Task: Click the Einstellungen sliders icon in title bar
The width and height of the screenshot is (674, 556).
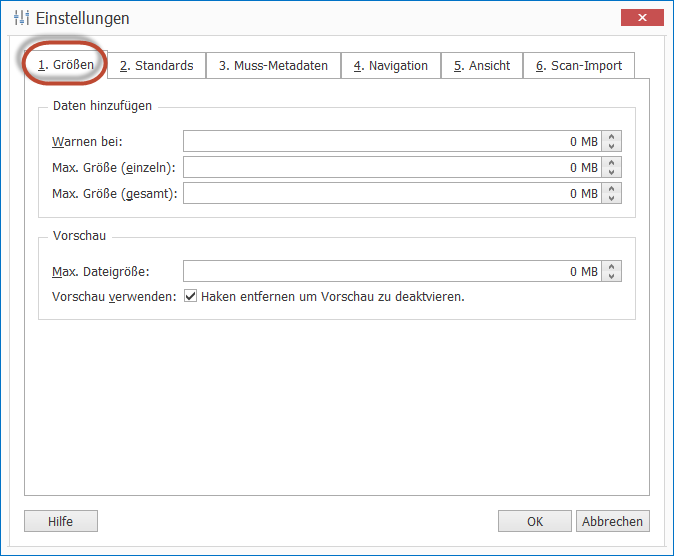Action: point(21,18)
